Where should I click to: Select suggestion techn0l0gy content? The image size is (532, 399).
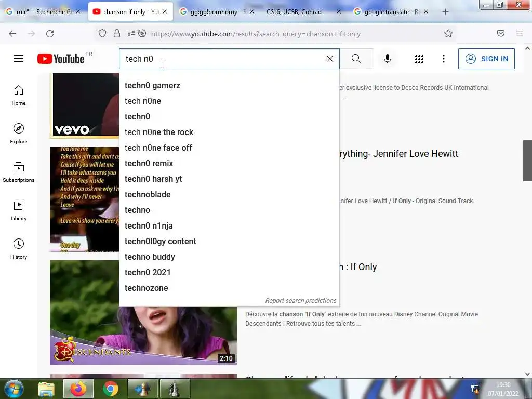pyautogui.click(x=229, y=242)
